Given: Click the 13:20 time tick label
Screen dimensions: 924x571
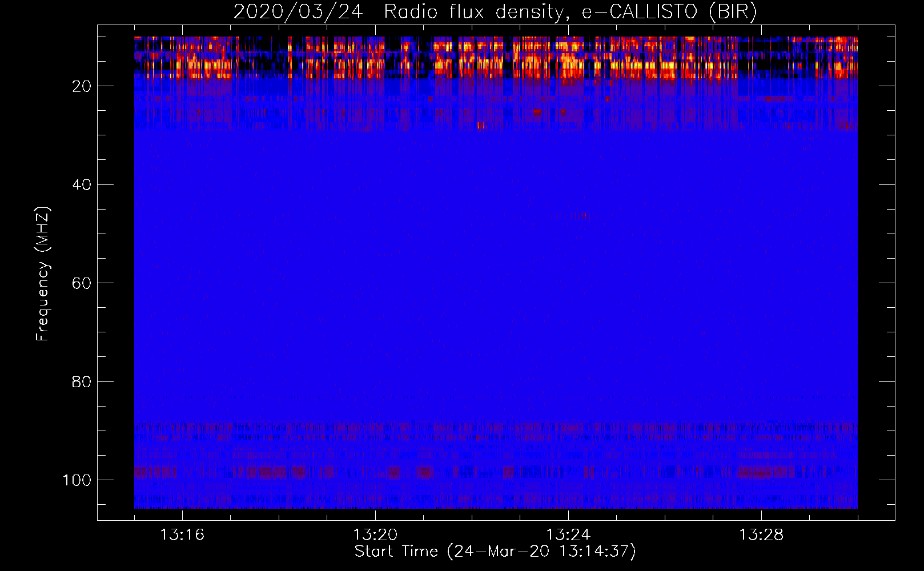Looking at the screenshot, I should point(375,535).
